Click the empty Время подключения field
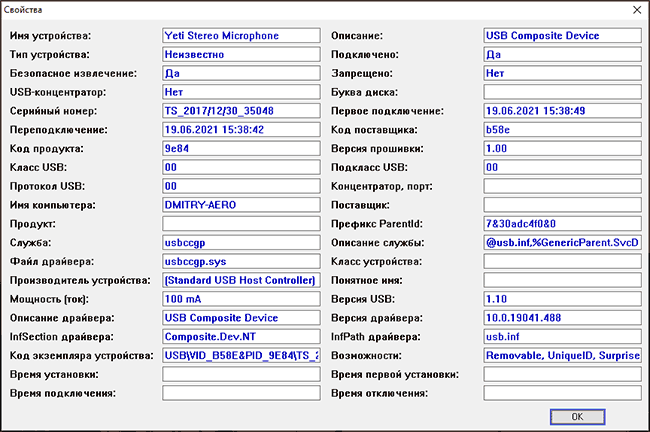The height and width of the screenshot is (432, 650). point(241,393)
